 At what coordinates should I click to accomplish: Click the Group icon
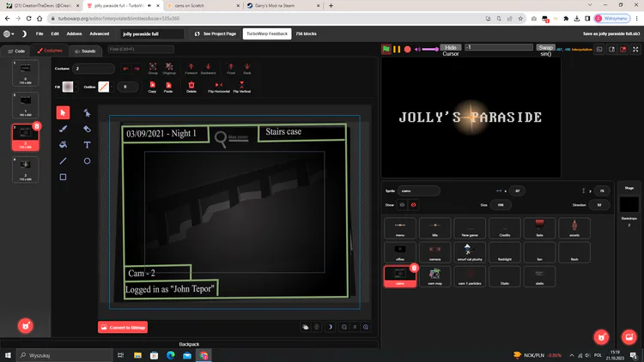[x=153, y=68]
